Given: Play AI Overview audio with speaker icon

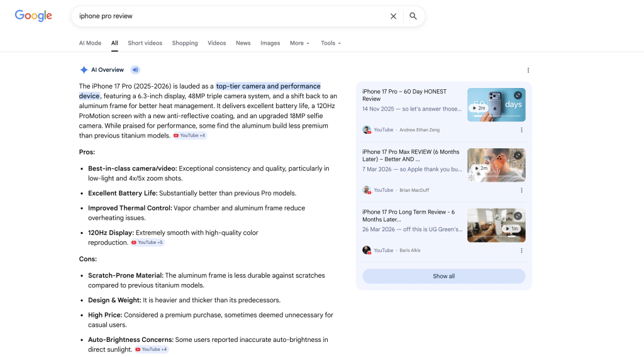Looking at the screenshot, I should point(135,70).
